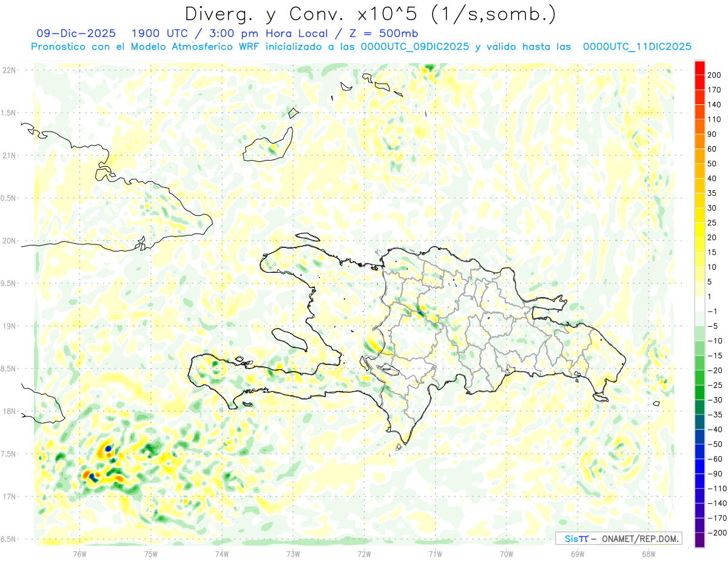Image resolution: width=728 pixels, height=562 pixels.
Task: Click the '74W' longitude label
Action: pos(222,554)
